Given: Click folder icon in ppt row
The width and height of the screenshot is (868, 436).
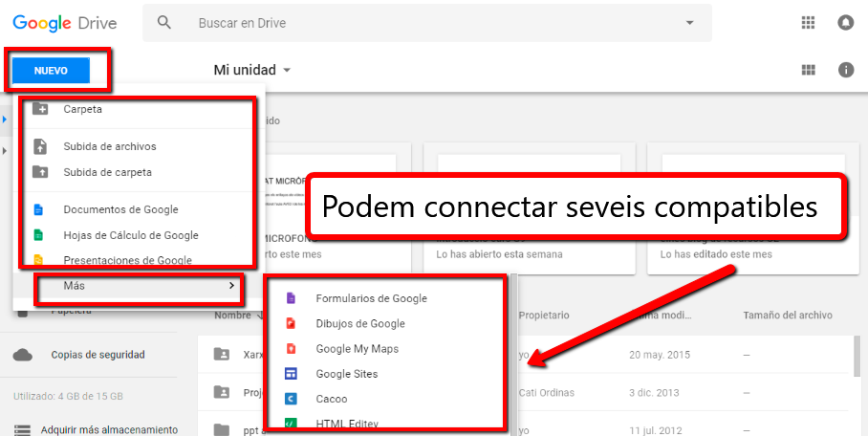Looking at the screenshot, I should tap(222, 430).
